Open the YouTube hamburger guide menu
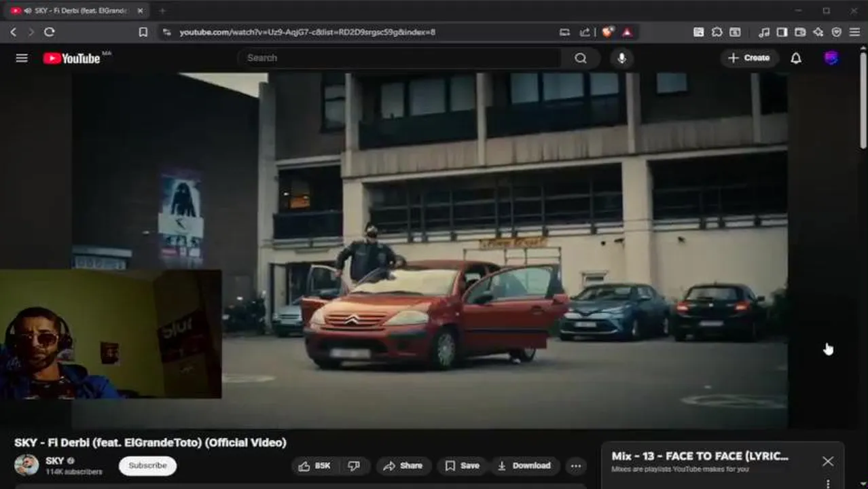 [22, 58]
